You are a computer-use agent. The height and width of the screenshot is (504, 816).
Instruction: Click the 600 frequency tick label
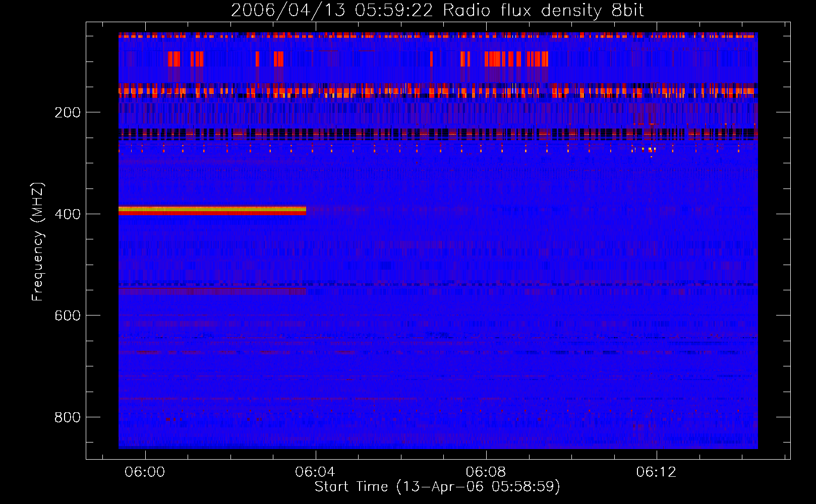pos(68,316)
